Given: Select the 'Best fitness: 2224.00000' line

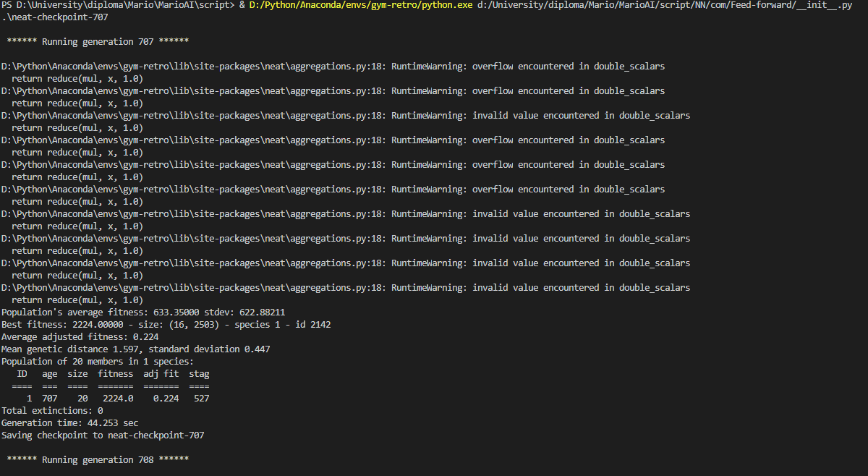Looking at the screenshot, I should pyautogui.click(x=166, y=325).
